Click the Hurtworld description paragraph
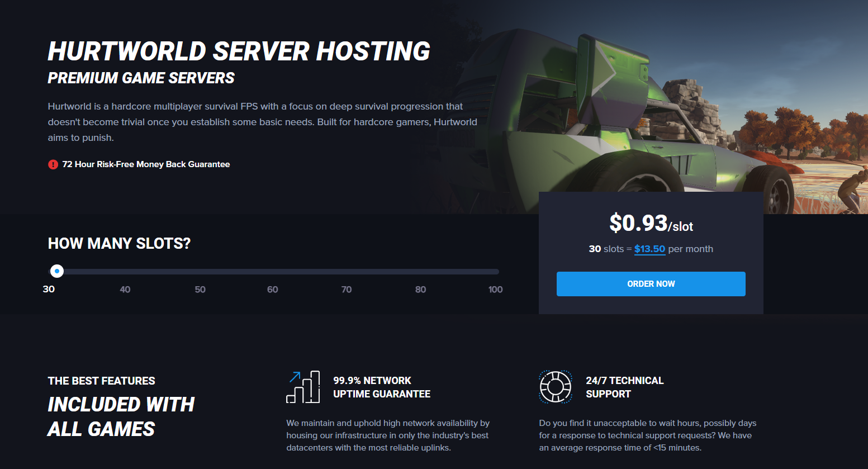 click(x=262, y=122)
